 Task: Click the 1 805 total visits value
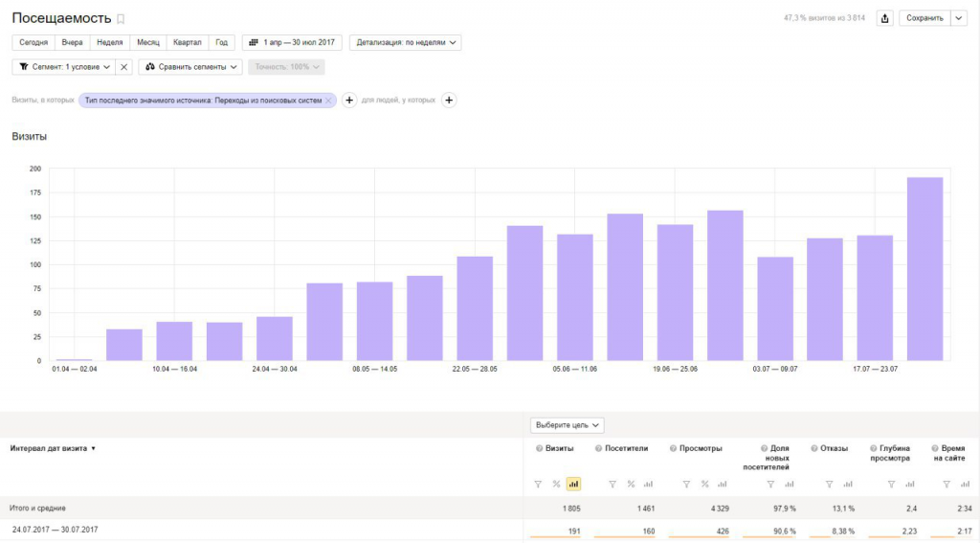coord(571,509)
